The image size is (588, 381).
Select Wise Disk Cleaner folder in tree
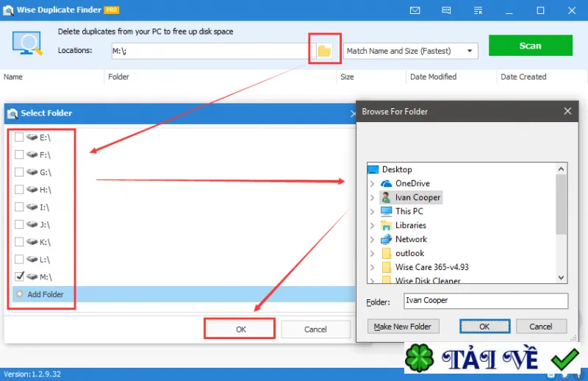coord(428,280)
